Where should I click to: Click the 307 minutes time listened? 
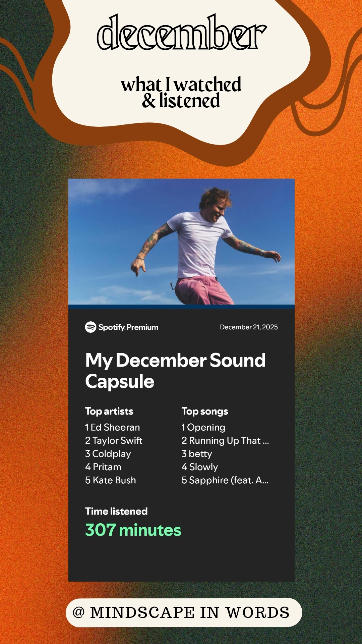[133, 530]
